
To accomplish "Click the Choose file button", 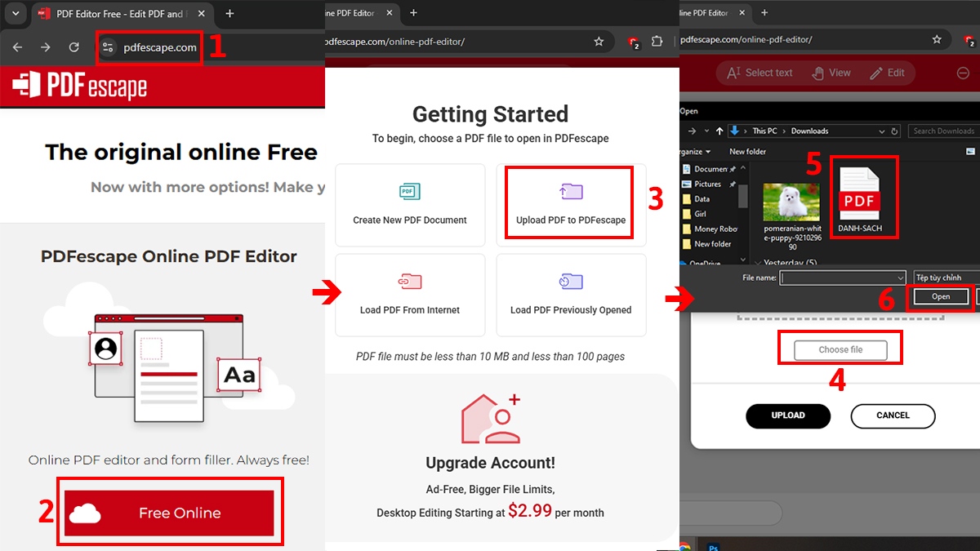I will 840,349.
